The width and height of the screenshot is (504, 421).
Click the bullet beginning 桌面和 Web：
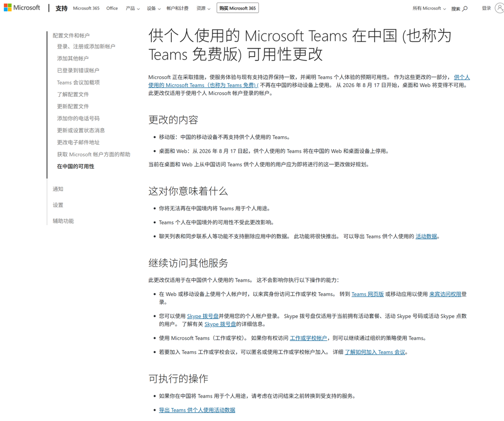coord(274,151)
